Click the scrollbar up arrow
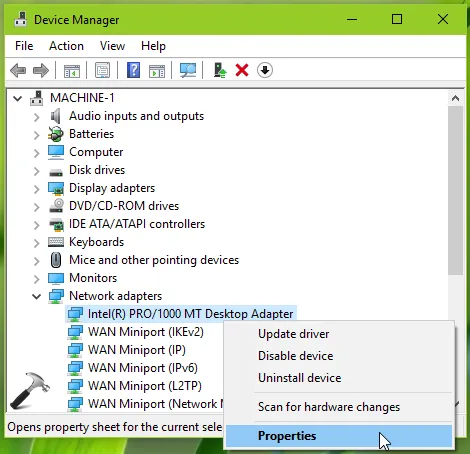The width and height of the screenshot is (470, 454). coord(455,98)
